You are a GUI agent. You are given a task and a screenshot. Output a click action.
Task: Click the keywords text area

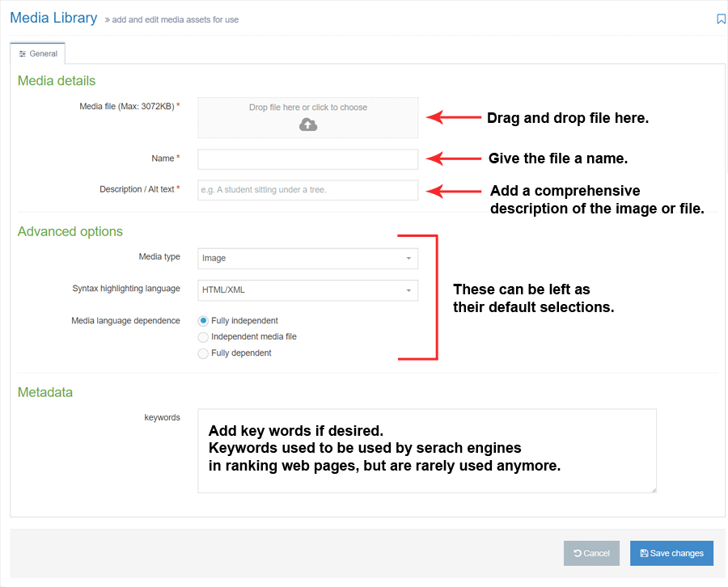coord(427,450)
